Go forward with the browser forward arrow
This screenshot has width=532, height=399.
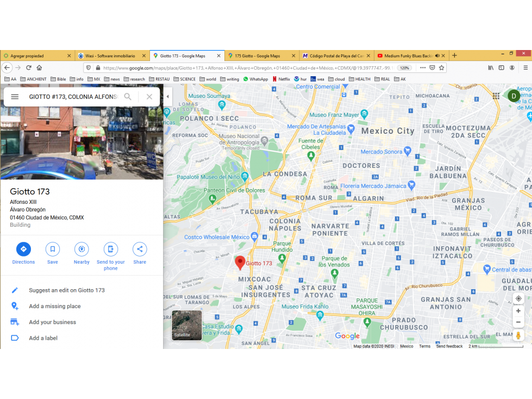pyautogui.click(x=18, y=67)
